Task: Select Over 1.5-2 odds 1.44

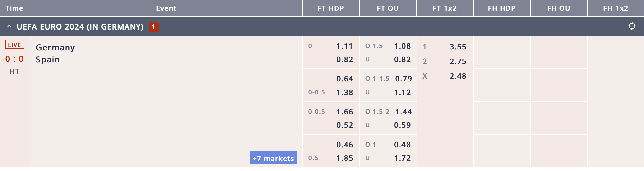Action: click(403, 112)
